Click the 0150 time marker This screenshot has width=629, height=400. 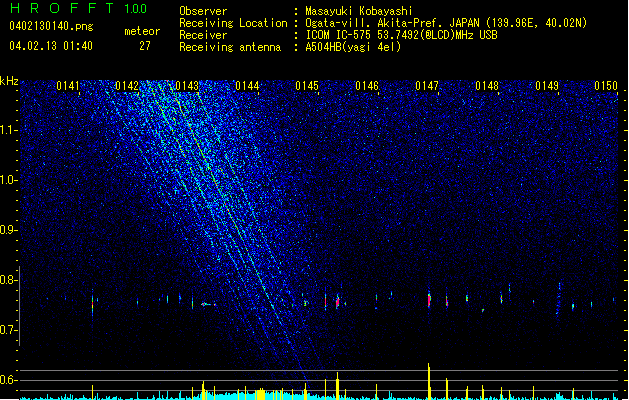[x=606, y=86]
